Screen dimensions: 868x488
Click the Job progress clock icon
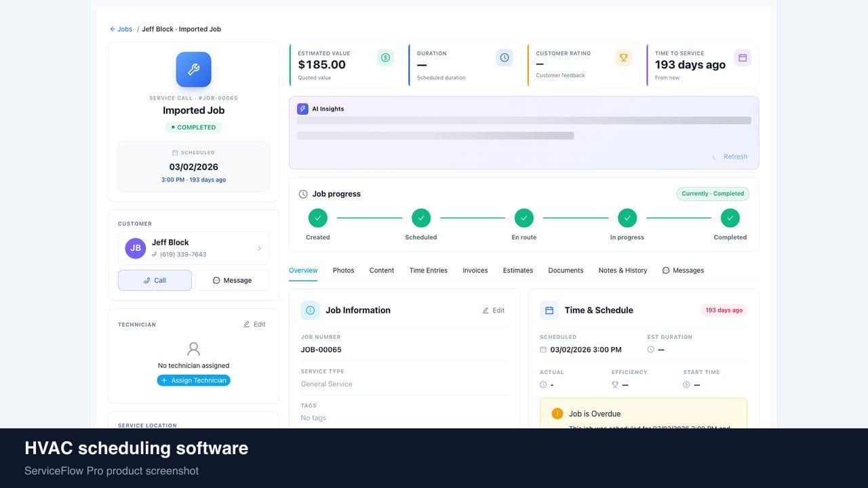(x=303, y=194)
